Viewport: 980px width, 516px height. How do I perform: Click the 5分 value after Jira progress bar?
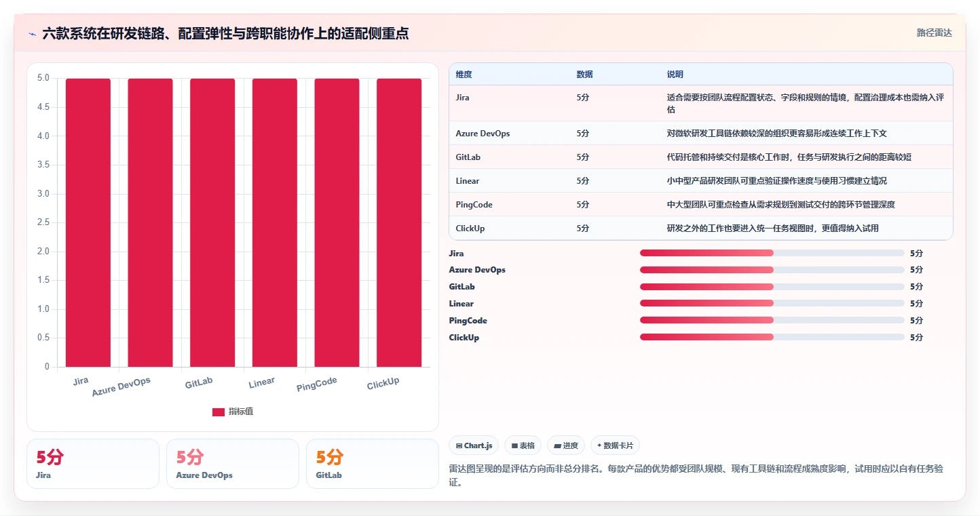[917, 253]
